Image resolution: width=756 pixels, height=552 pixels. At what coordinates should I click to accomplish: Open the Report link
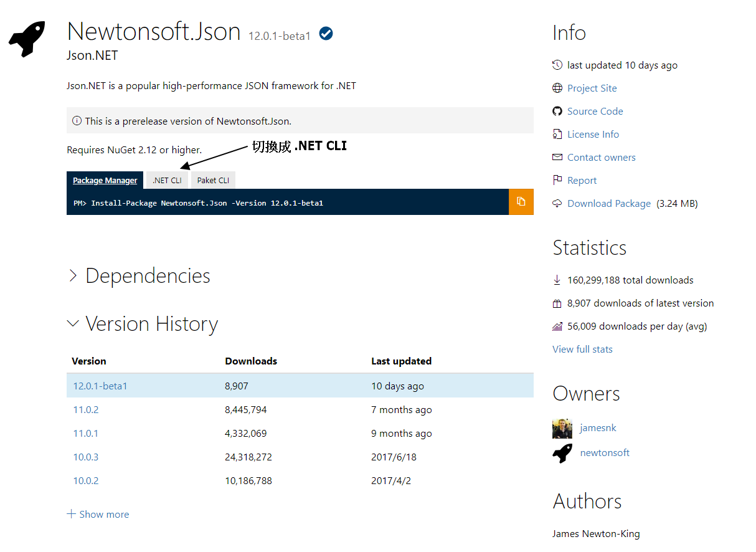[x=582, y=180]
